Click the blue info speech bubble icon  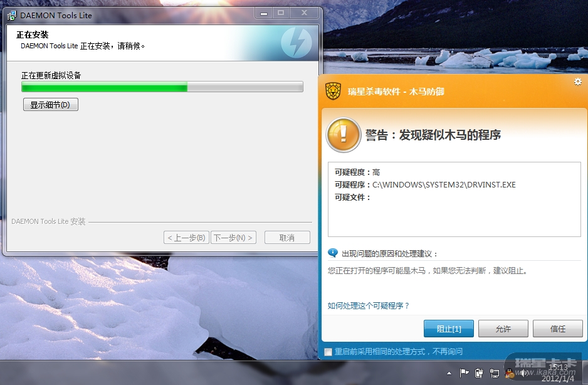(333, 253)
